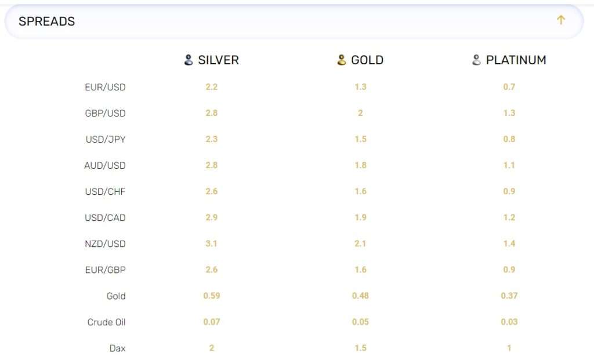
Task: Click the Platinum account user icon
Action: pyautogui.click(x=476, y=60)
